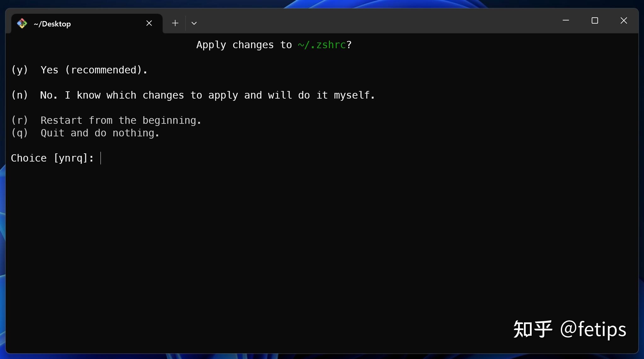
Task: Select the ~/Desktop tab title
Action: click(x=52, y=24)
